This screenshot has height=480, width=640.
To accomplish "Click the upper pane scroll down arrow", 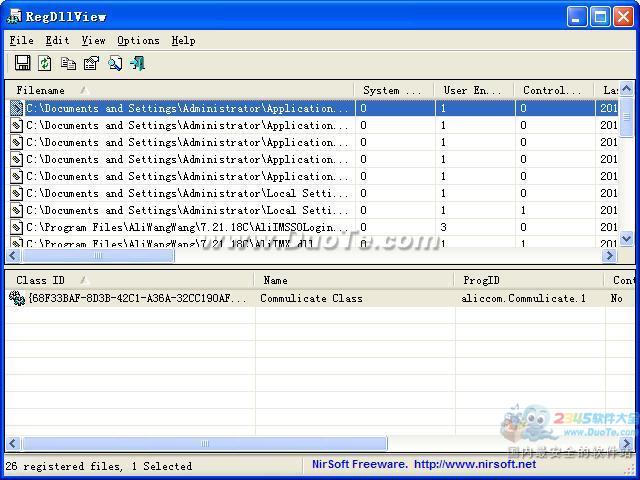I will pos(627,238).
